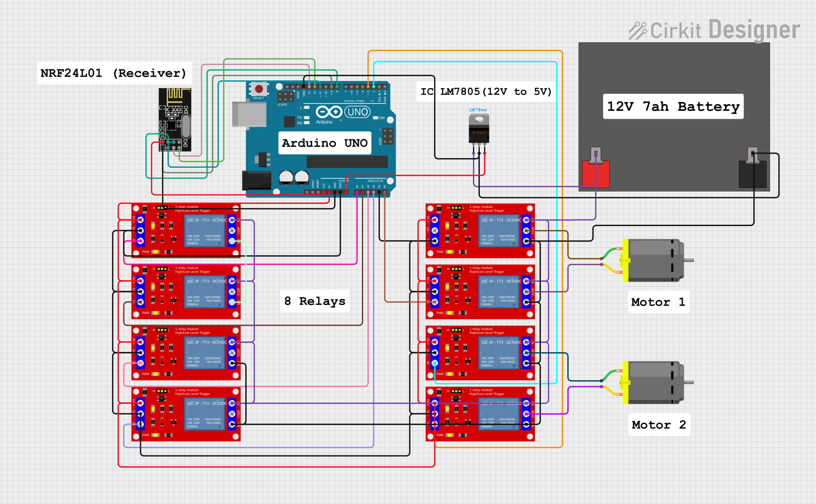This screenshot has width=816, height=504.
Task: Click the "NRF24L01 (Receiver)" label
Action: point(114,73)
